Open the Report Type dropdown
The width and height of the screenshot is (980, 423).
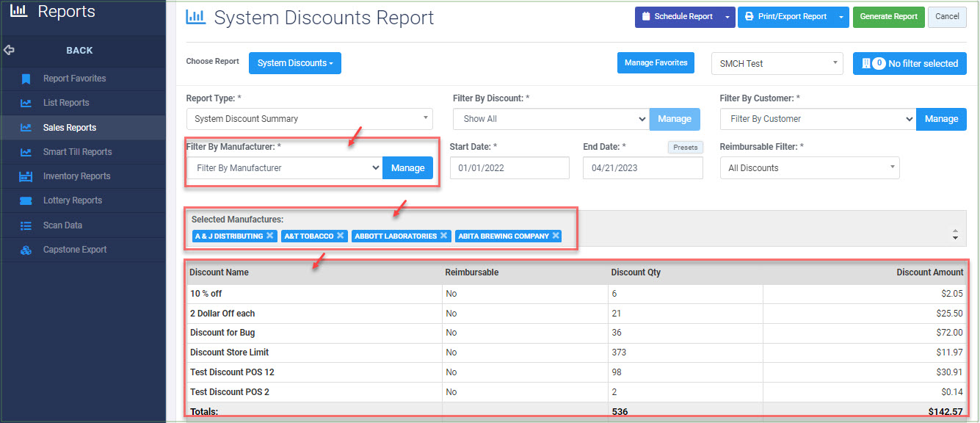(310, 119)
